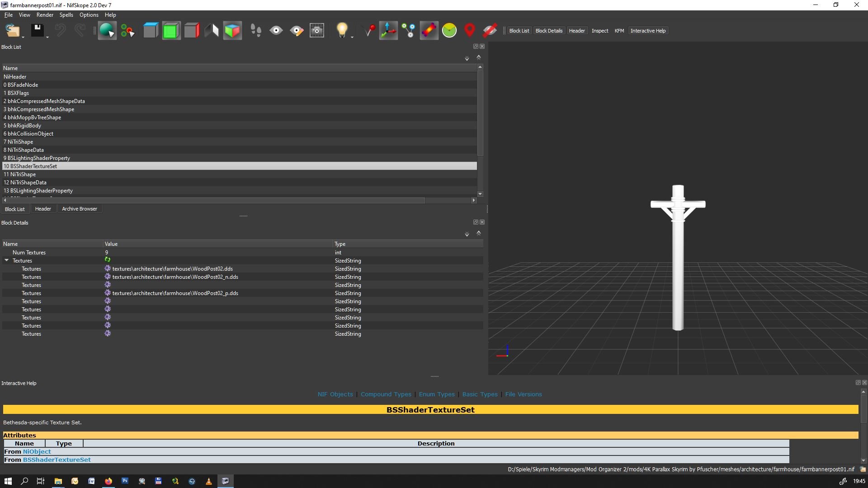Click the Load file folder icon

click(x=12, y=31)
